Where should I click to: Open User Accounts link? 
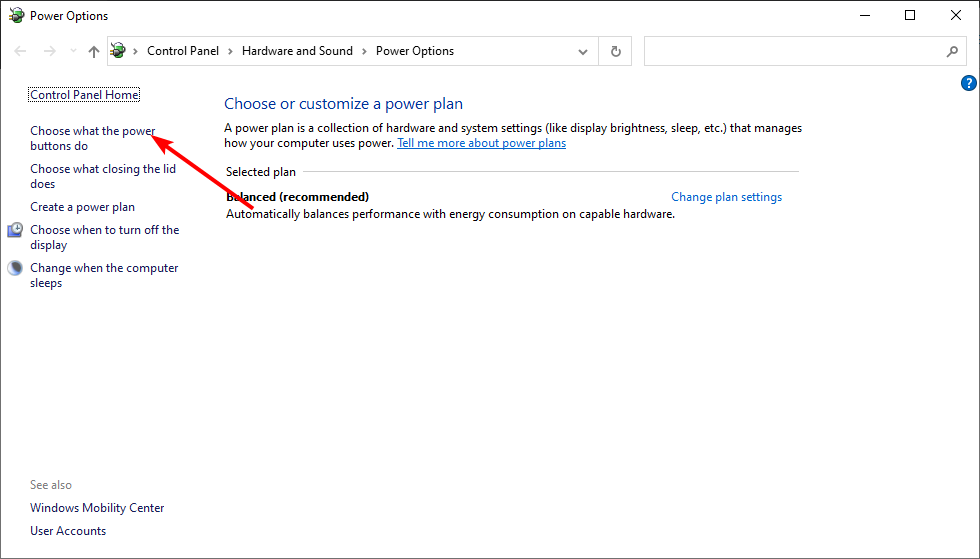click(x=68, y=531)
